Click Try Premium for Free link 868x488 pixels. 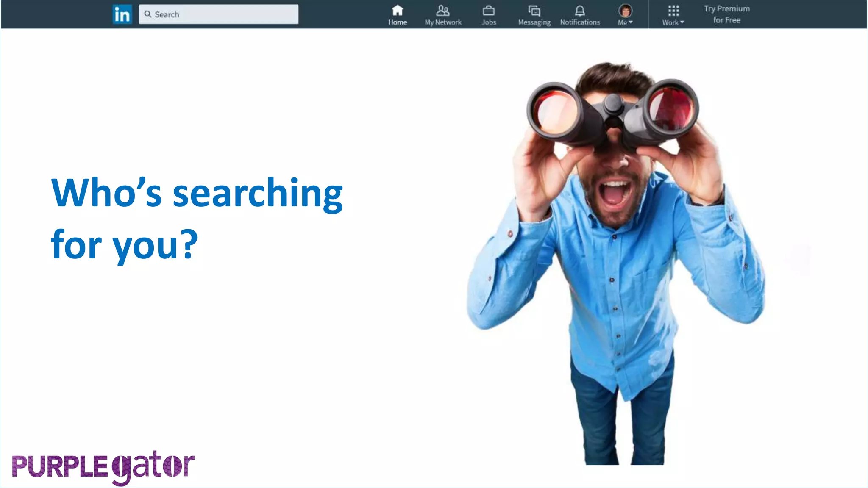click(727, 14)
